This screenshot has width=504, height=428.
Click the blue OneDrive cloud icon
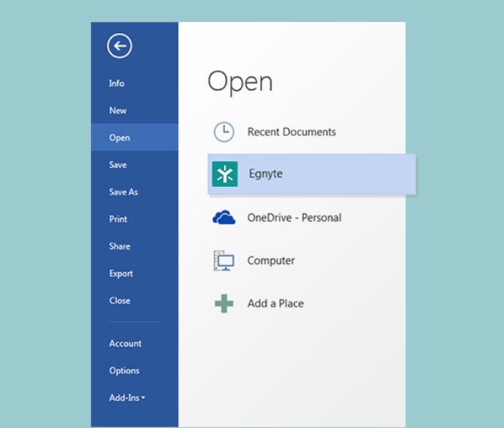click(x=223, y=218)
